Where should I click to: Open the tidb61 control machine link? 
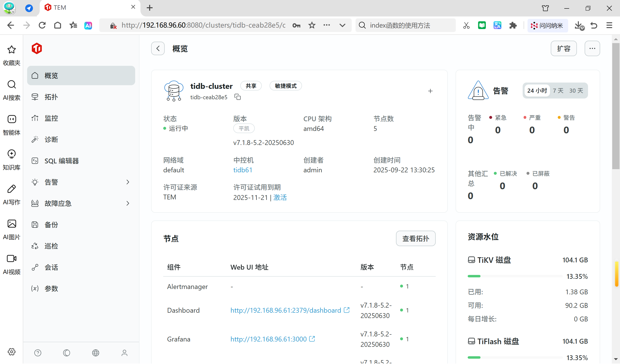243,170
